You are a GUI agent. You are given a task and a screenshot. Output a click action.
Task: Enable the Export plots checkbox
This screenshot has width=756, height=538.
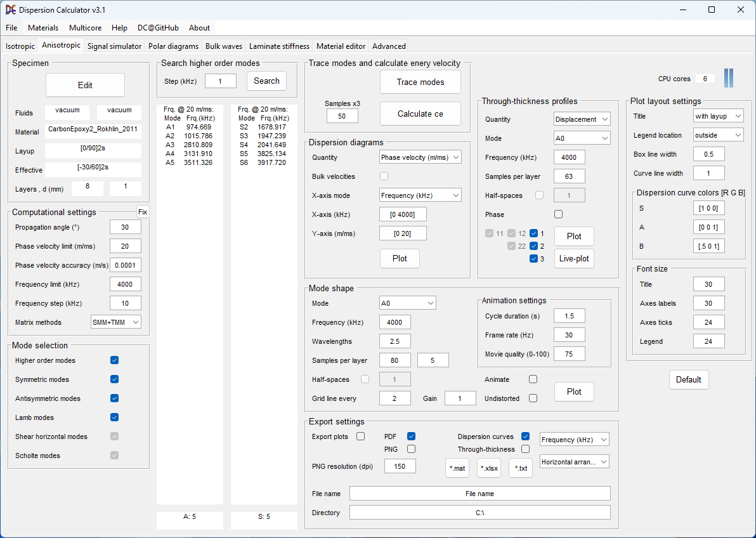tap(360, 436)
